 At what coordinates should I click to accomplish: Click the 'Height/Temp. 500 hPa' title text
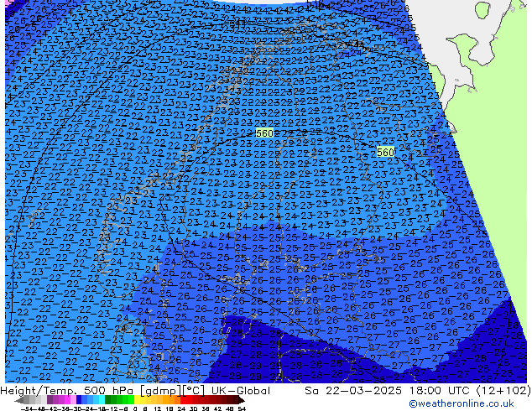coord(67,391)
